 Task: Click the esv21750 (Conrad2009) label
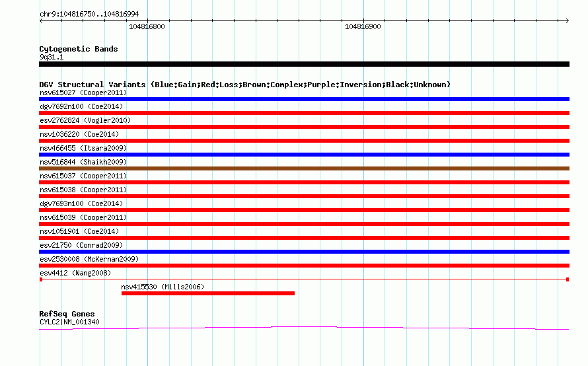point(81,245)
